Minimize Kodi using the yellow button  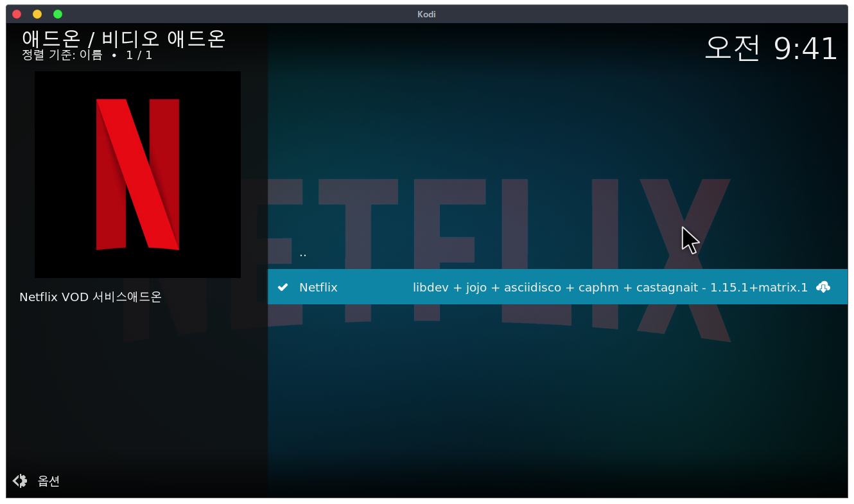point(37,14)
